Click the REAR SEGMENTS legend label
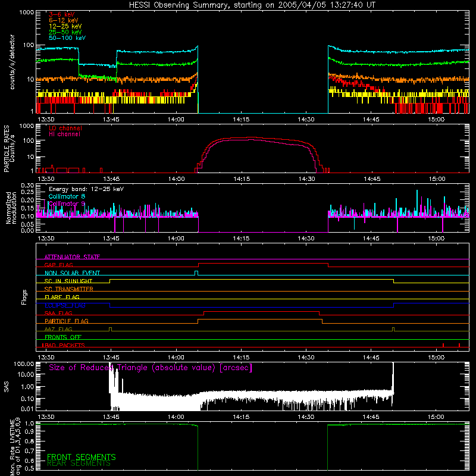The image size is (476, 476). point(79,464)
